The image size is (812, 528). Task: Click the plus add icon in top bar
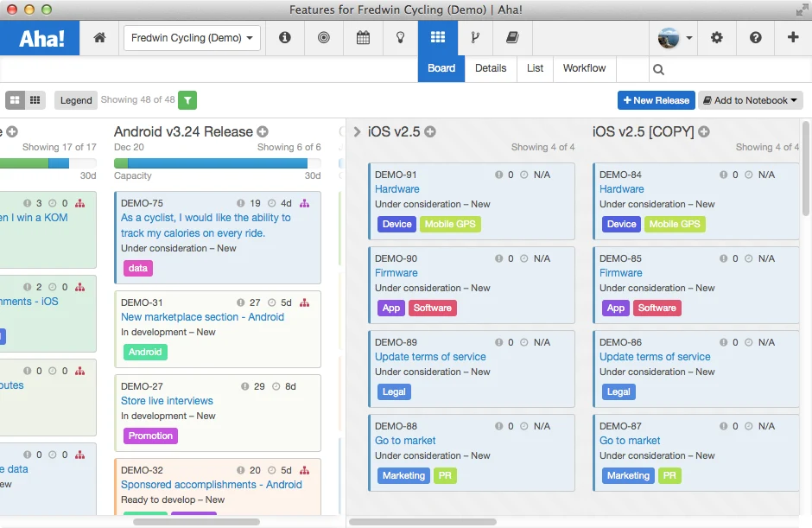(793, 37)
